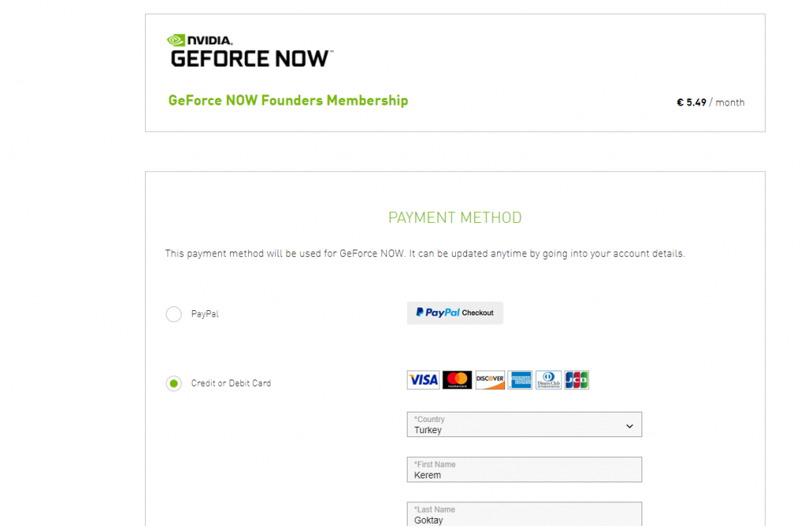The height and width of the screenshot is (526, 812).
Task: Click the Mastercard logo icon
Action: 457,380
